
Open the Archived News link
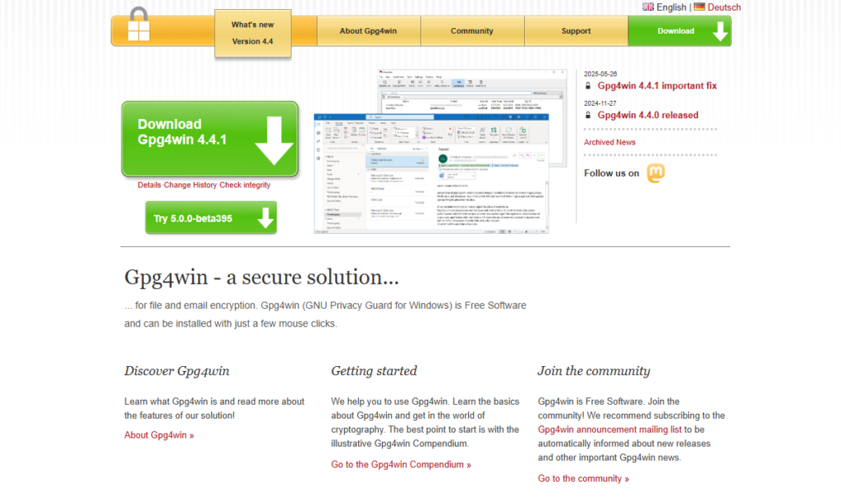609,142
